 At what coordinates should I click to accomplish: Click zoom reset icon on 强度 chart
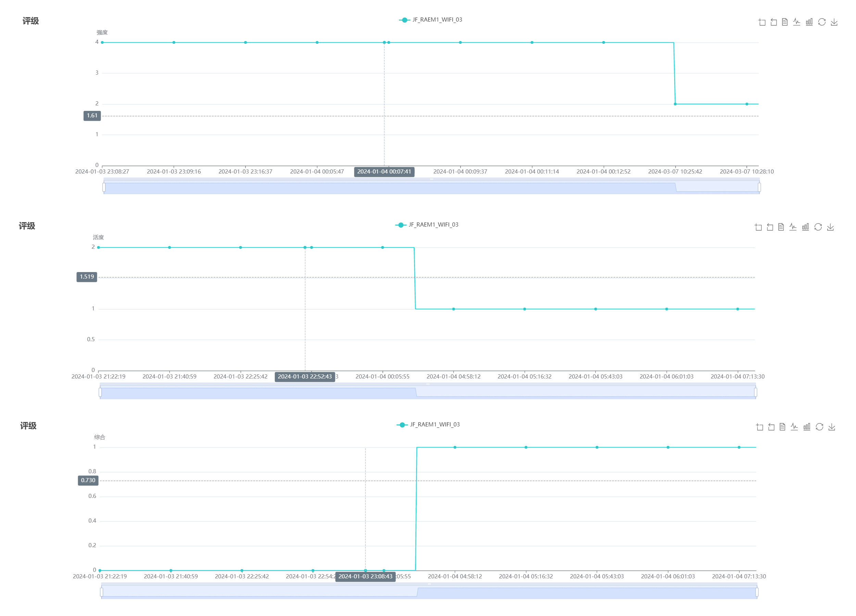773,22
